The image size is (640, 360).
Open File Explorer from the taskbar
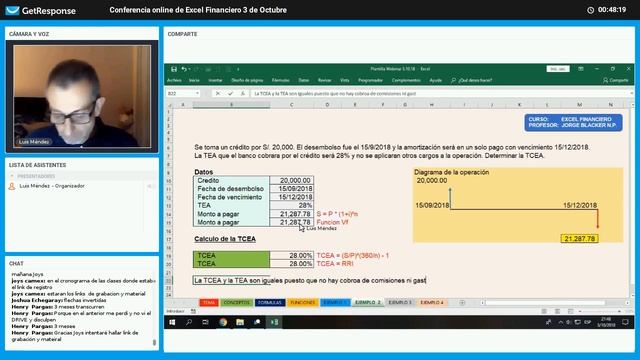tap(240, 322)
